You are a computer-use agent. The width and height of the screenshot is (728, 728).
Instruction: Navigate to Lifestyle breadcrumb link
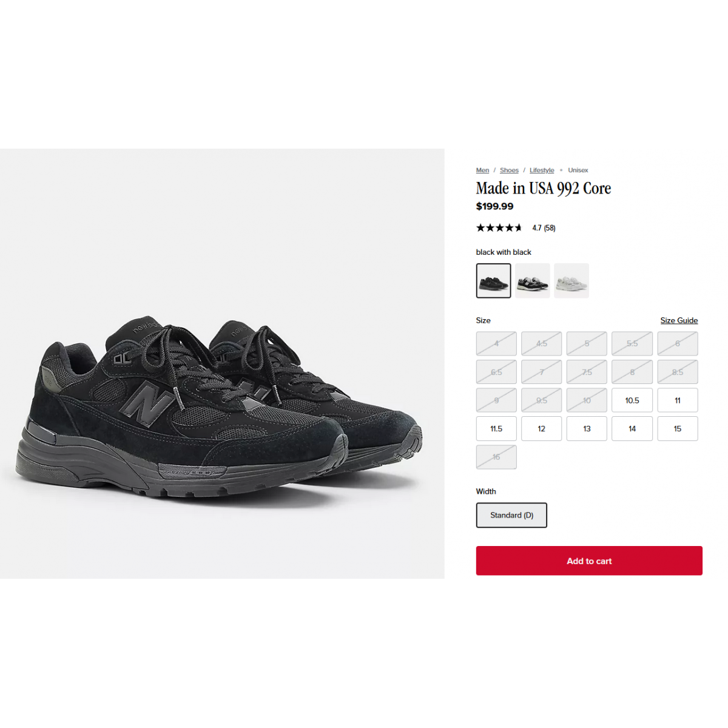coord(542,170)
